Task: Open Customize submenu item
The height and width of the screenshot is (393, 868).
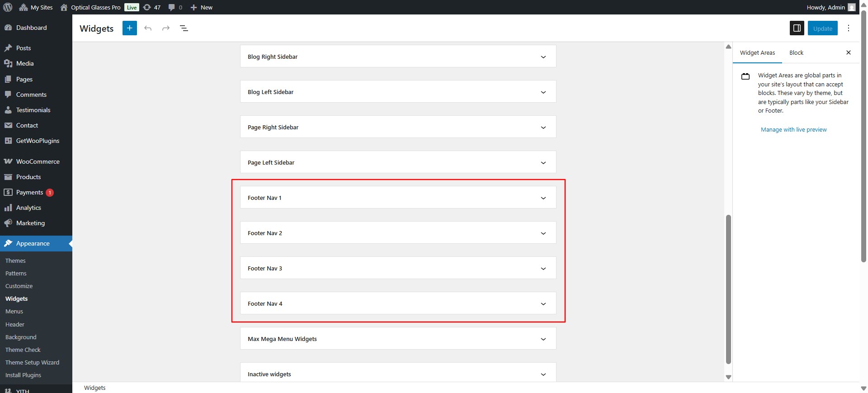Action: [x=19, y=286]
